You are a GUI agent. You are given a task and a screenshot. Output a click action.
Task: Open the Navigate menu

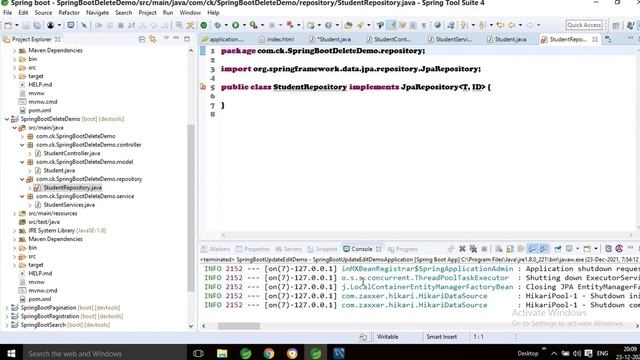(x=98, y=13)
